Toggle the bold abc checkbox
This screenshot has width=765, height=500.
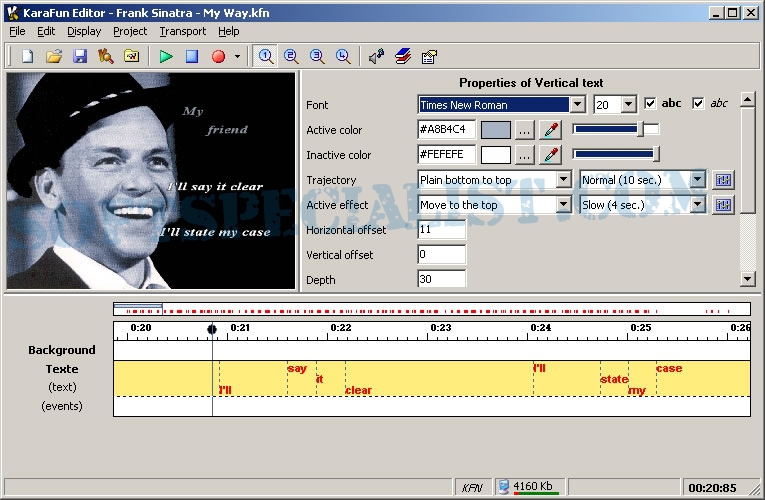tap(651, 104)
